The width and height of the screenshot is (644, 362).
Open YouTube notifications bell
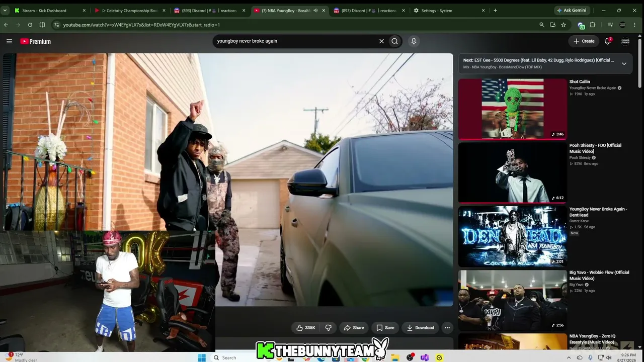pyautogui.click(x=608, y=41)
